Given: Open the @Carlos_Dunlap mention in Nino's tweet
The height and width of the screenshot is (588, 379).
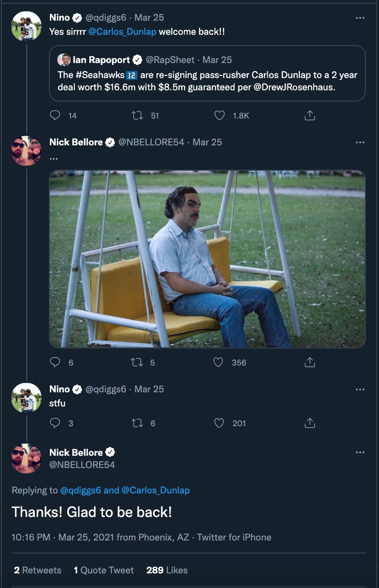Looking at the screenshot, I should point(122,31).
